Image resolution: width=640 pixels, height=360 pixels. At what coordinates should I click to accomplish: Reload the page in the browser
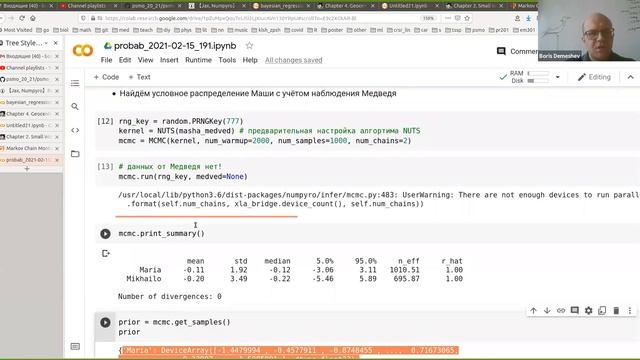click(x=22, y=18)
